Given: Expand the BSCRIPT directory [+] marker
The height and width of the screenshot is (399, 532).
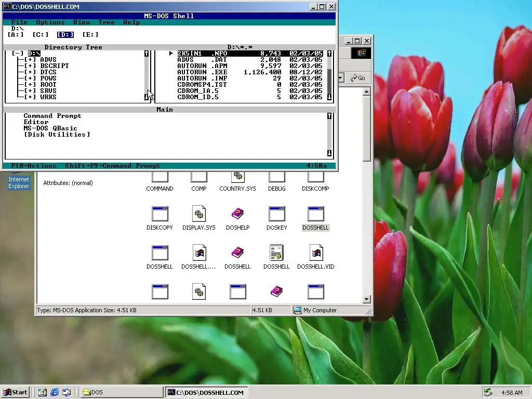Looking at the screenshot, I should coord(30,66).
